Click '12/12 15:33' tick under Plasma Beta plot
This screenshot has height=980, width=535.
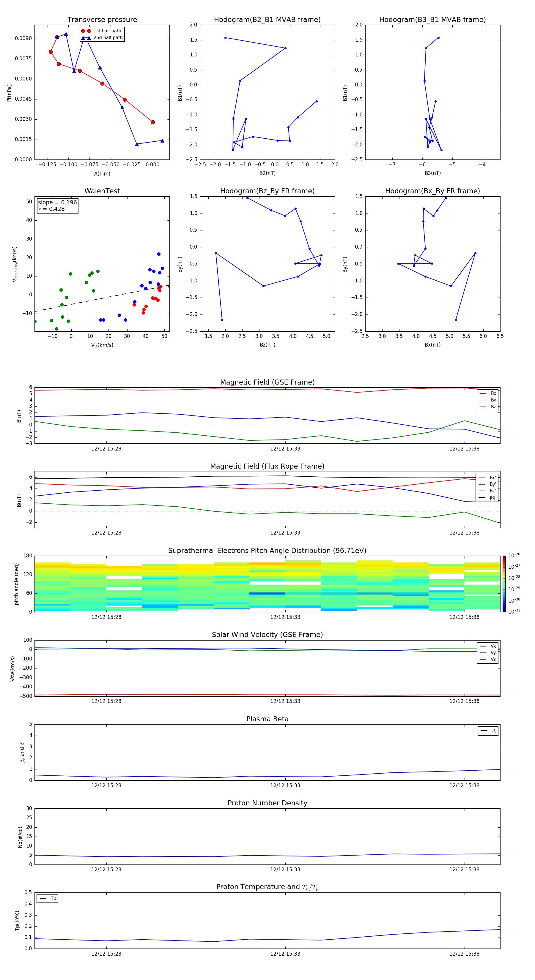point(285,785)
